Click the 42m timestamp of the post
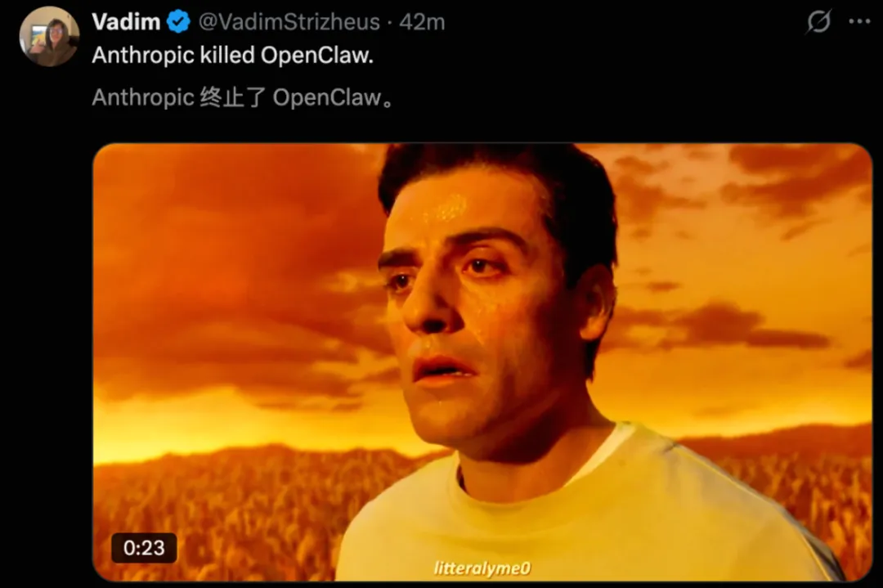The image size is (883, 588). 422,22
